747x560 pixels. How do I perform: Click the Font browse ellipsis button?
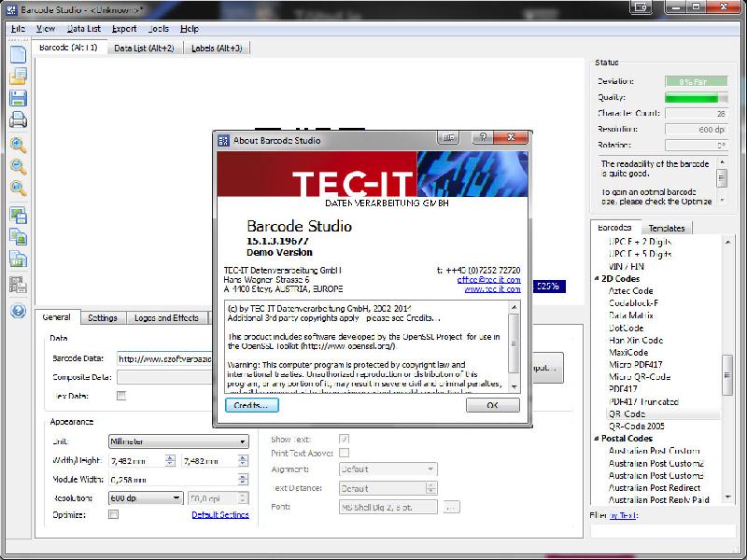tap(451, 507)
